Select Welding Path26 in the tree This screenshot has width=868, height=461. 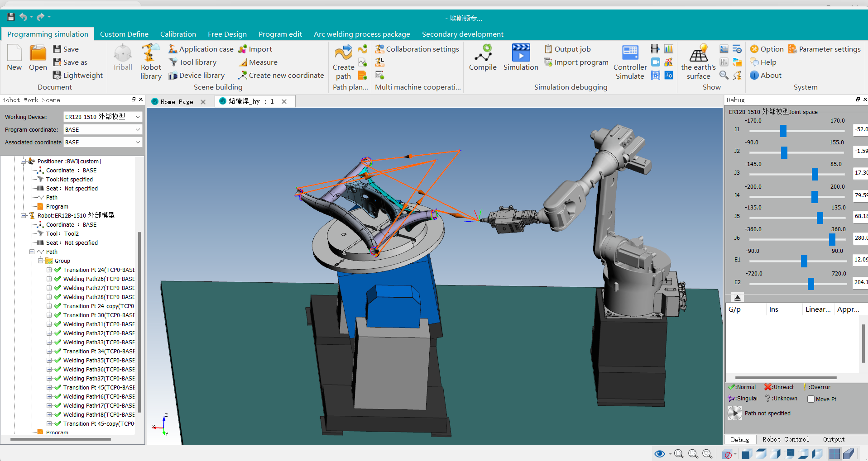coord(99,279)
